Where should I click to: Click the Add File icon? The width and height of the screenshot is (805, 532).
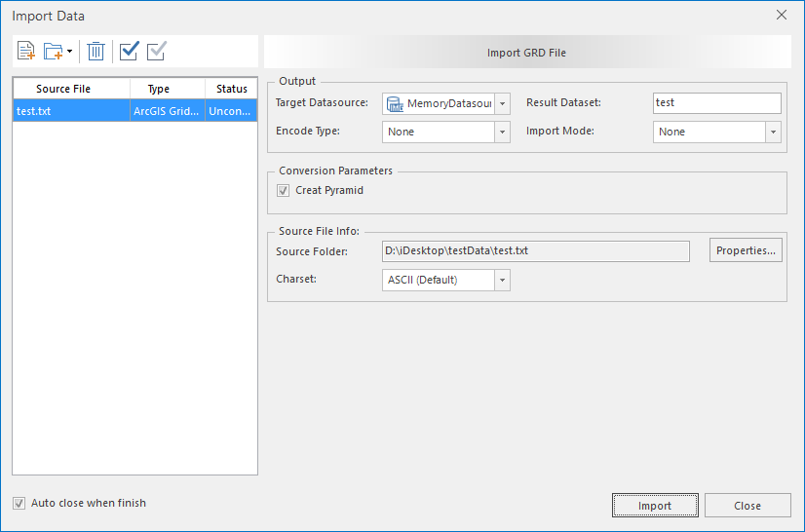[x=26, y=52]
